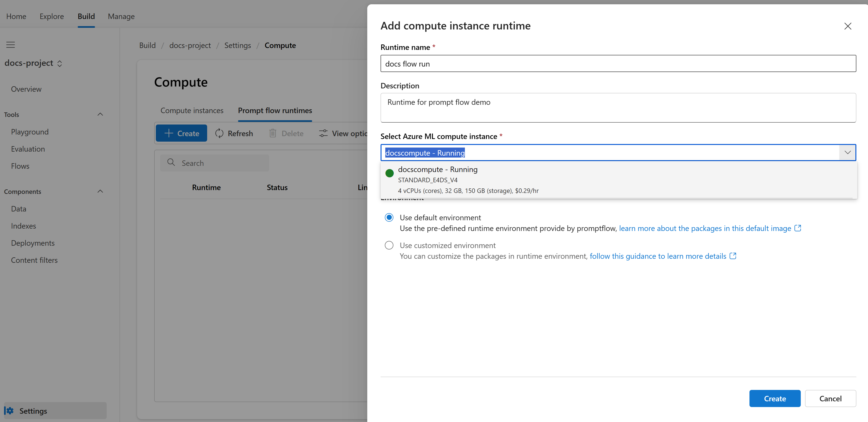
Task: Select Use customized environment radio button
Action: click(389, 245)
